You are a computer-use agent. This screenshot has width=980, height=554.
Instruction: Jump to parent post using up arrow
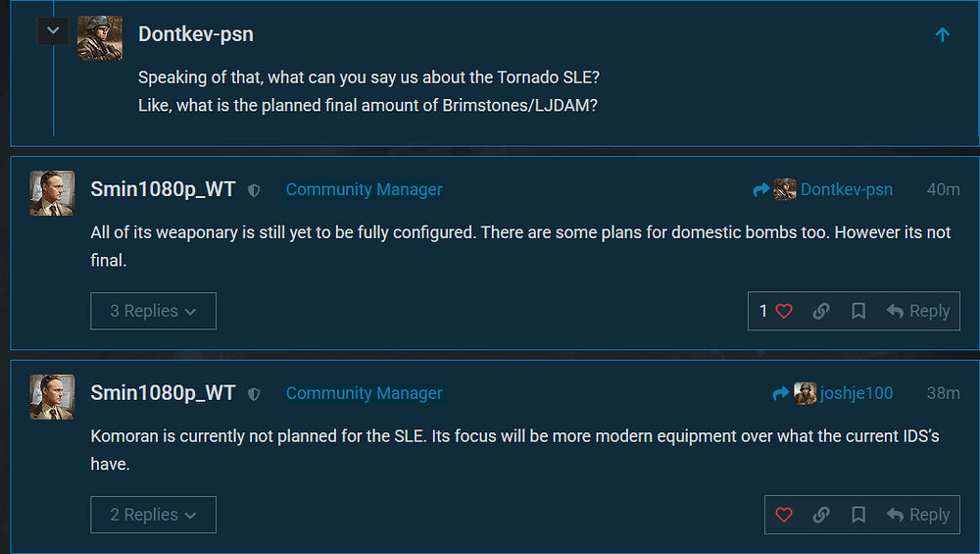click(942, 35)
